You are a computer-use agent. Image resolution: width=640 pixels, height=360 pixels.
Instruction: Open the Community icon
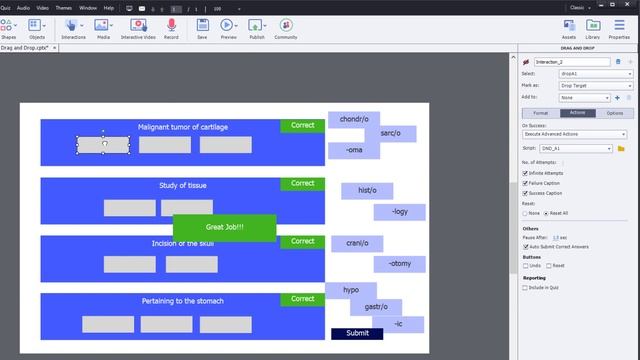[286, 25]
